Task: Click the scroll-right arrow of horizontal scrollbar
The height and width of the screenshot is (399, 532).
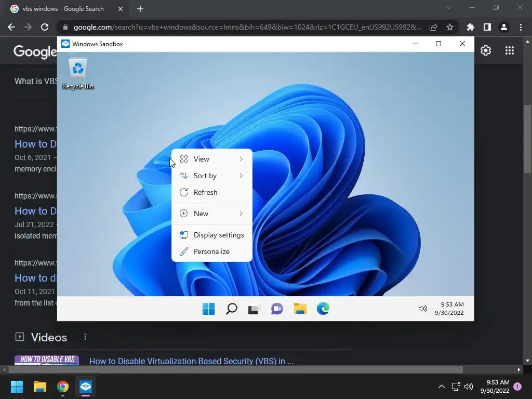Action: point(519,369)
